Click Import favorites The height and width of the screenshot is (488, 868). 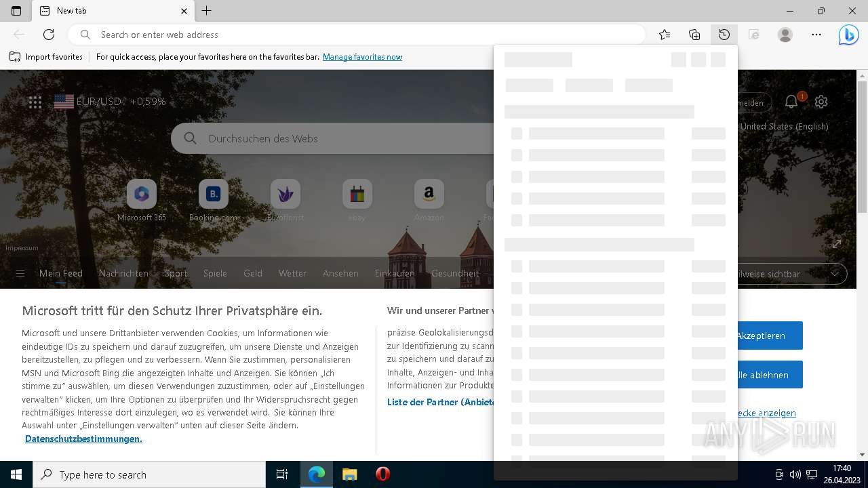(x=46, y=57)
